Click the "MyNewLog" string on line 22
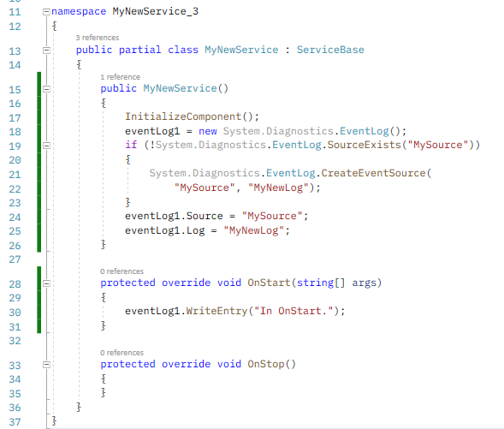 click(278, 188)
